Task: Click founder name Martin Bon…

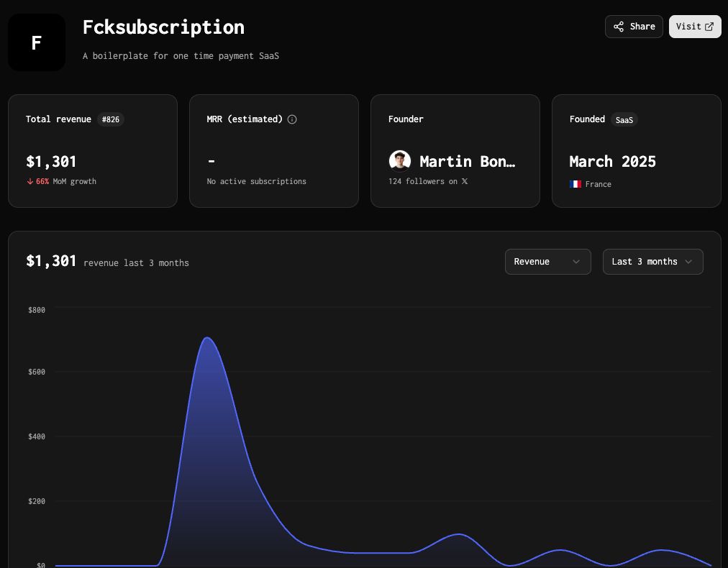Action: tap(467, 162)
